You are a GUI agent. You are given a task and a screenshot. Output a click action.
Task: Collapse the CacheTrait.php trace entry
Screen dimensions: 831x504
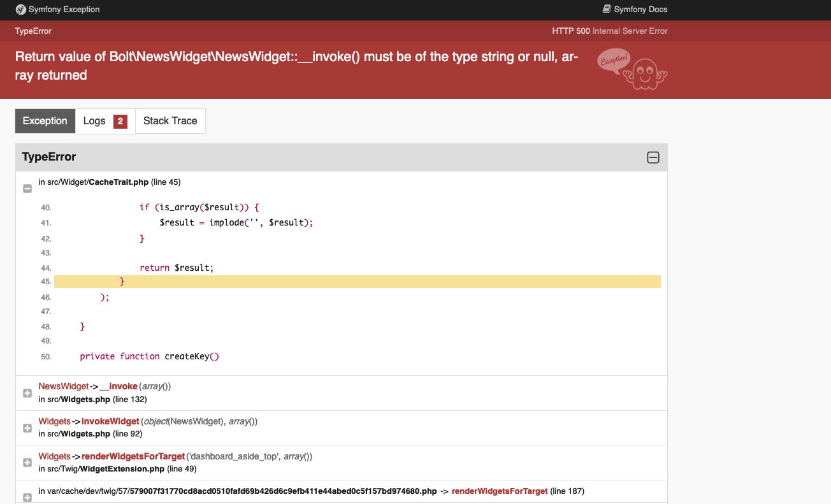point(27,189)
